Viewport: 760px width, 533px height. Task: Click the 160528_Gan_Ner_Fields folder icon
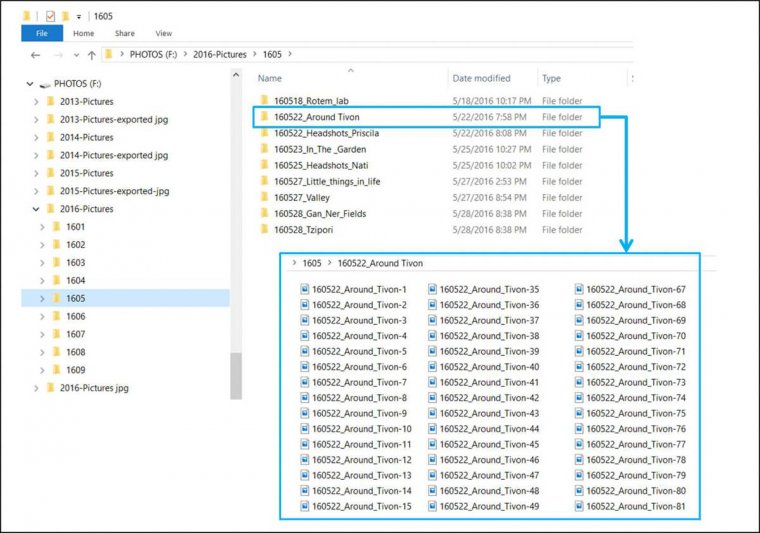pyautogui.click(x=264, y=213)
